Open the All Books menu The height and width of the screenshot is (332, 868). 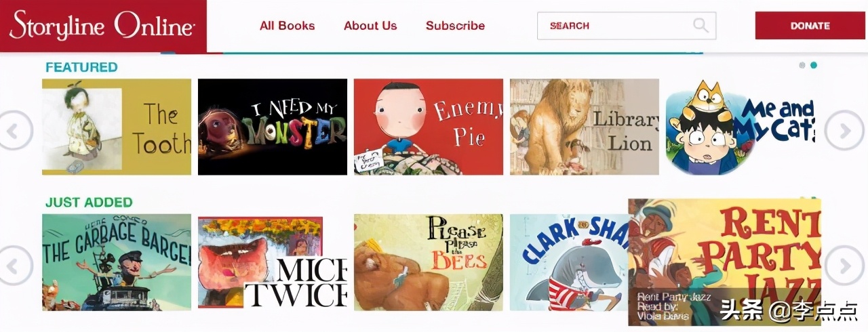point(288,26)
